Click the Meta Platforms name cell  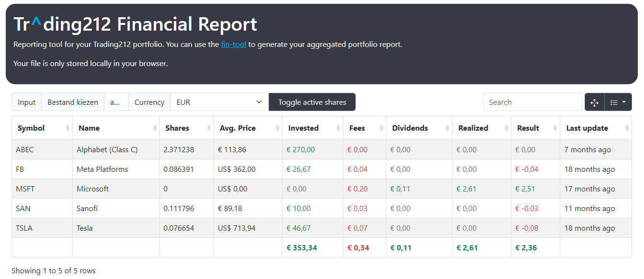pyautogui.click(x=116, y=169)
